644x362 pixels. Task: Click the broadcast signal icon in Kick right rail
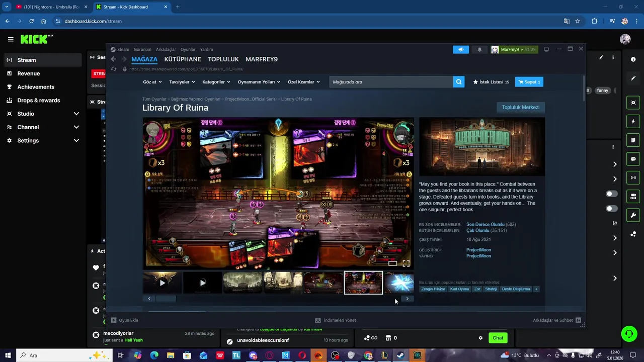(633, 177)
